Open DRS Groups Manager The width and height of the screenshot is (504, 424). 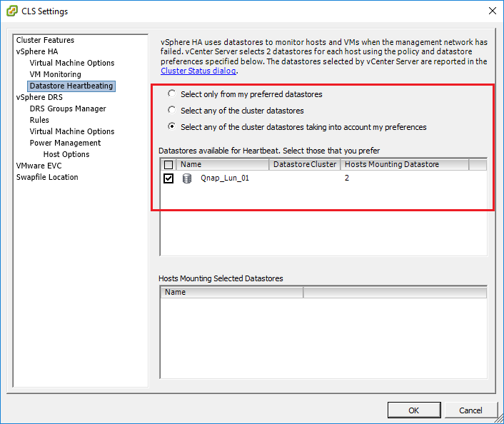click(x=68, y=108)
